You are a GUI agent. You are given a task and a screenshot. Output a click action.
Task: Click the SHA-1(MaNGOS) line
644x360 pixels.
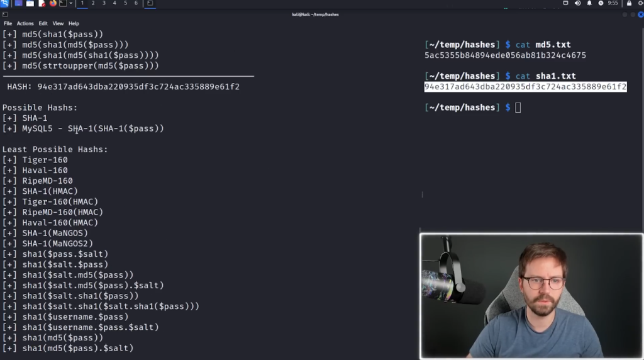click(45, 233)
